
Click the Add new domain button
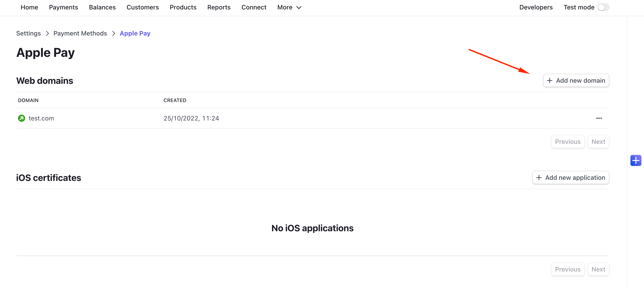pos(576,80)
